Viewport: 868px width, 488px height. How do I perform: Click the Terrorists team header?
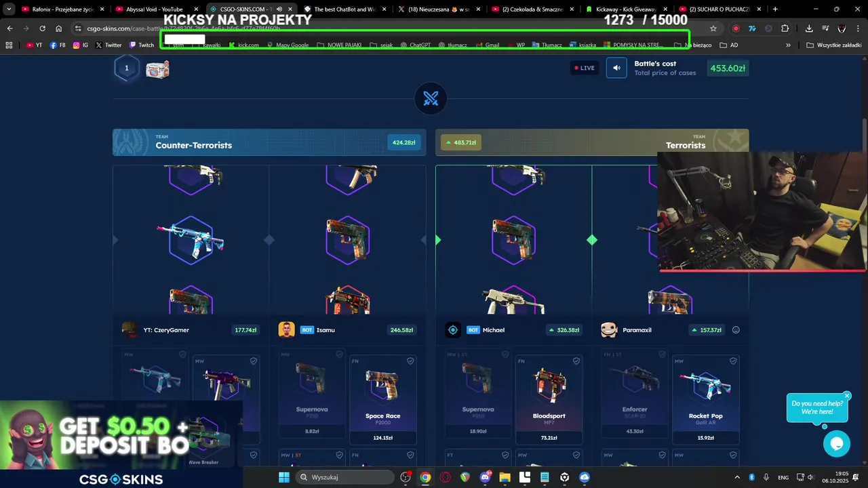[x=592, y=142]
